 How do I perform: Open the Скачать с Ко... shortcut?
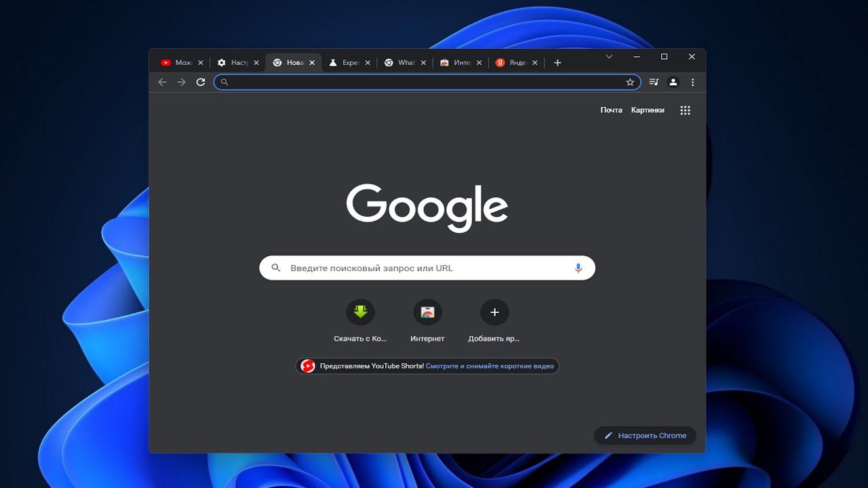360,321
